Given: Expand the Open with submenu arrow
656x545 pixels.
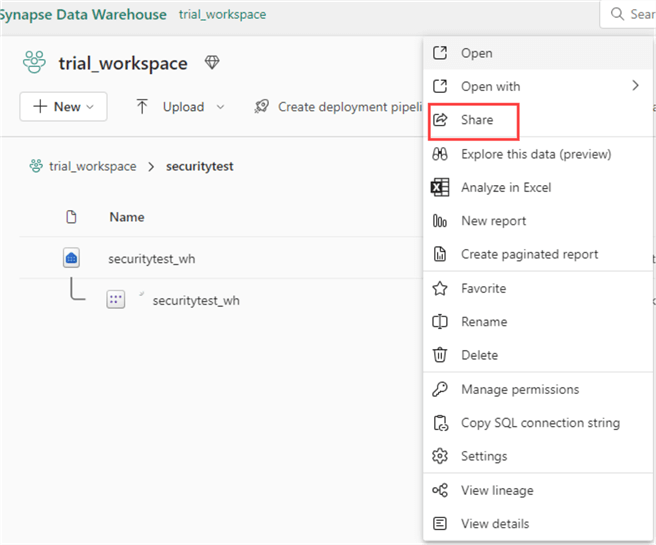Looking at the screenshot, I should [x=635, y=86].
